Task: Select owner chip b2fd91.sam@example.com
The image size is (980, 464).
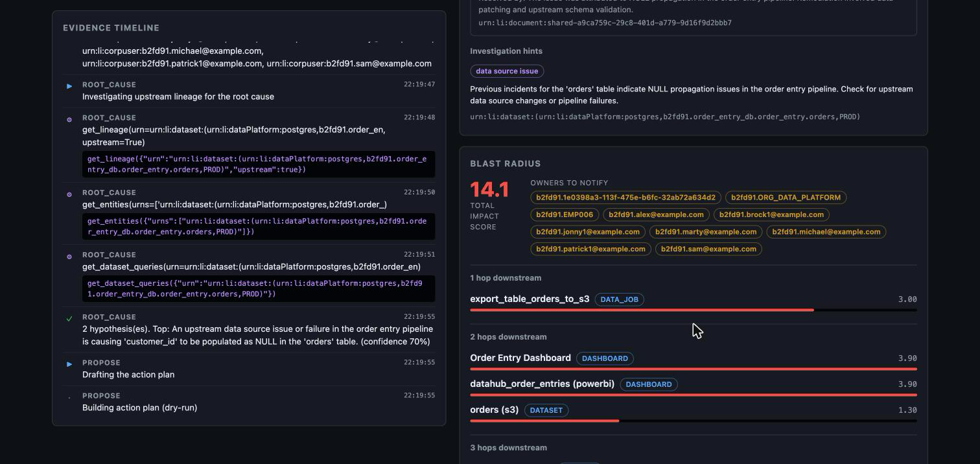Action: tap(708, 249)
